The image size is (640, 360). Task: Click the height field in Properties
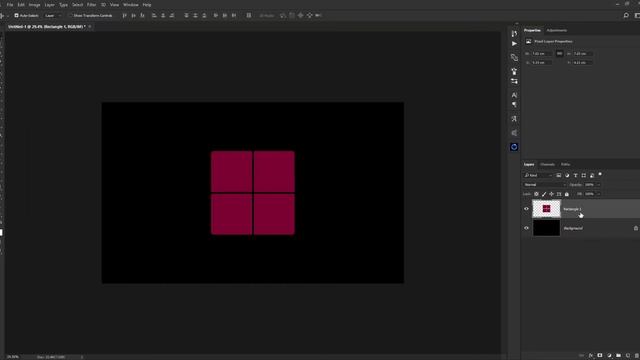(583, 53)
